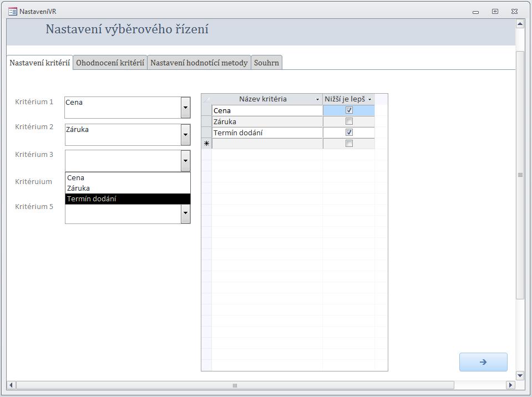The height and width of the screenshot is (397, 532).
Task: Open the Kritérium 5 dropdown arrow
Action: click(185, 213)
